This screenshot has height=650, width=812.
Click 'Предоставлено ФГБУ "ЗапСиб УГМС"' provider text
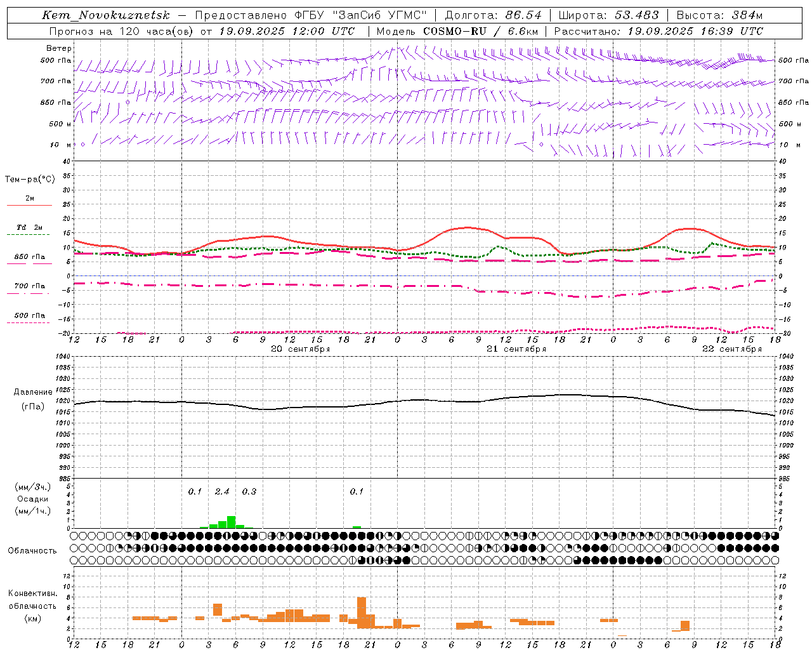coord(311,15)
